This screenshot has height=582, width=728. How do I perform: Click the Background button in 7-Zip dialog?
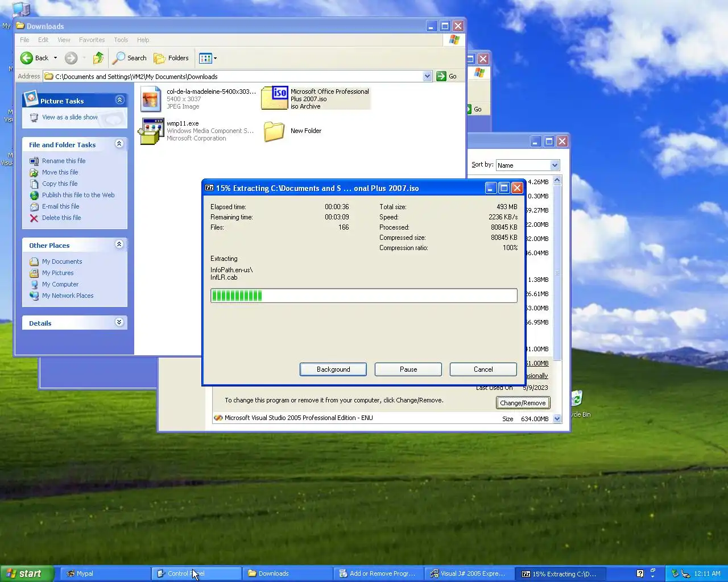click(333, 369)
